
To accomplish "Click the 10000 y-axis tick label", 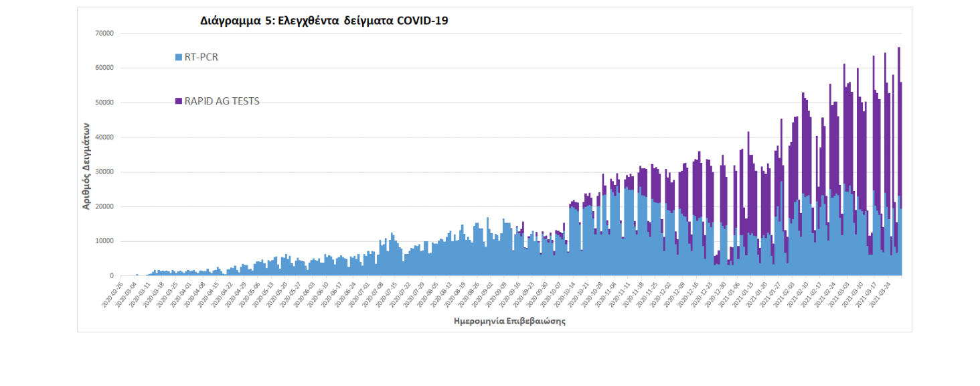I will pos(104,241).
